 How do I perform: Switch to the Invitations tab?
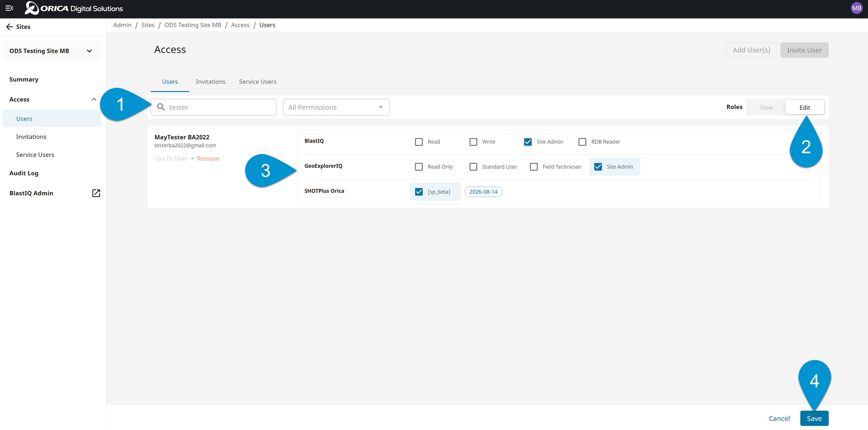211,82
